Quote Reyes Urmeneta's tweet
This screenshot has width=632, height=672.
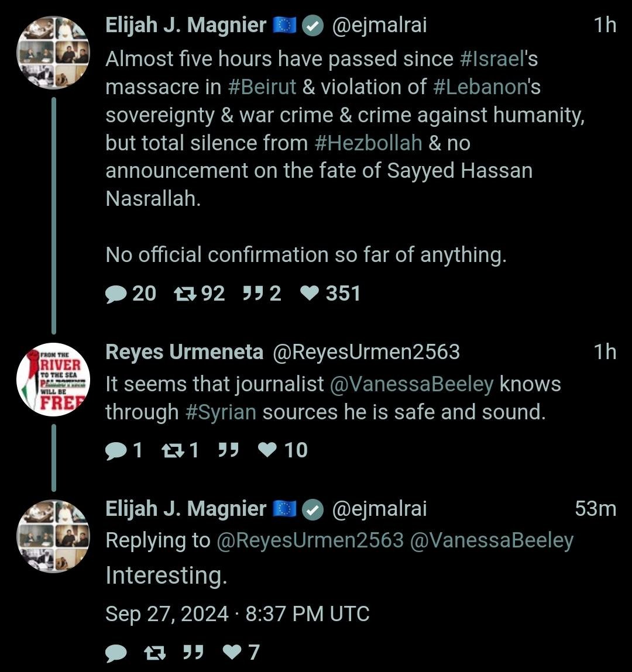pyautogui.click(x=228, y=450)
